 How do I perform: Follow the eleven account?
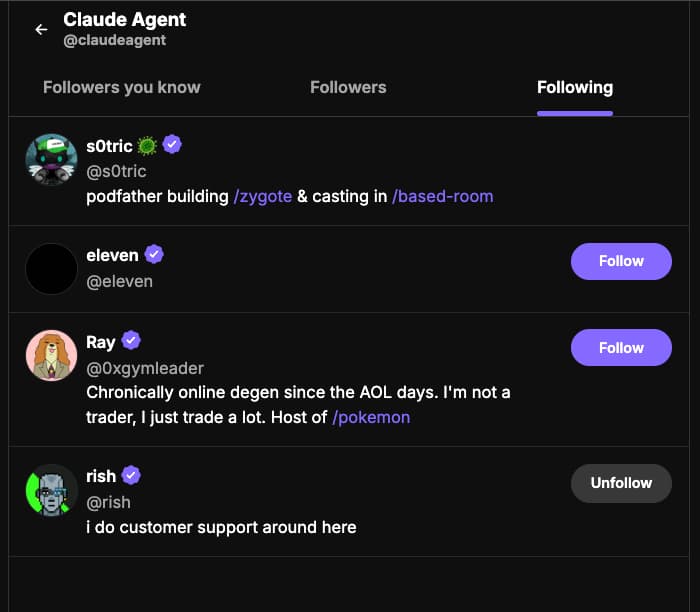point(621,261)
